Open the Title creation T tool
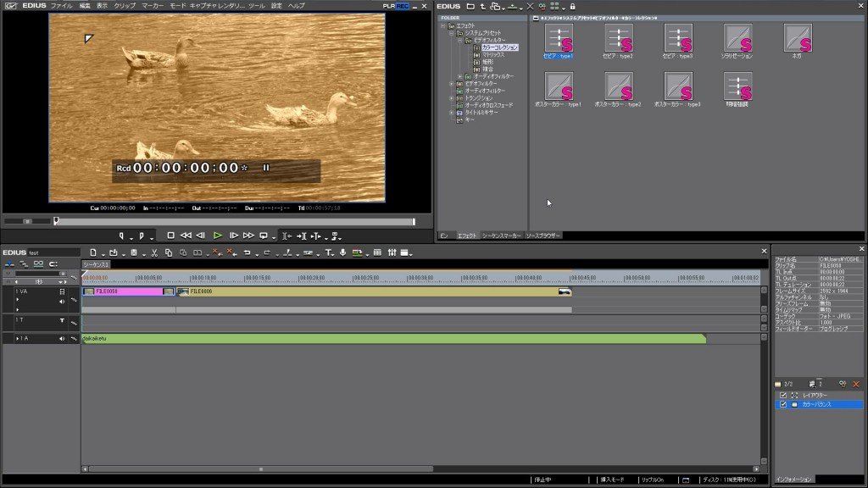Screen dimensions: 868x488 pyautogui.click(x=328, y=252)
